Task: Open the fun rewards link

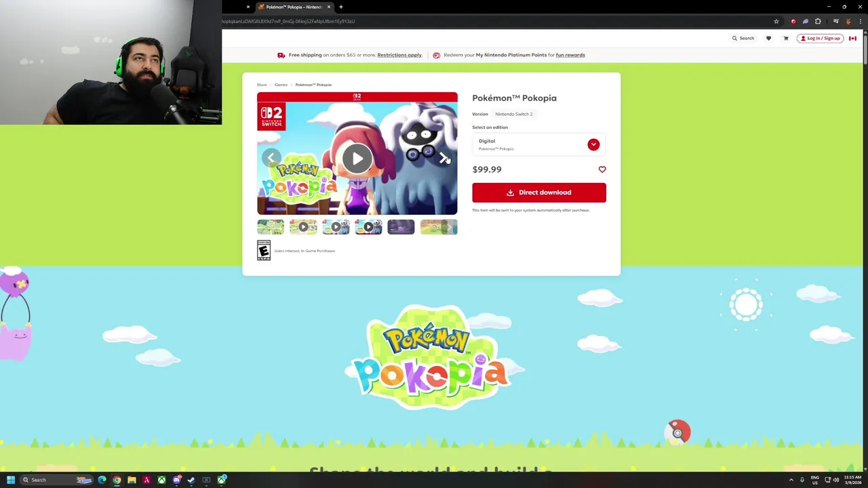Action: coord(570,55)
